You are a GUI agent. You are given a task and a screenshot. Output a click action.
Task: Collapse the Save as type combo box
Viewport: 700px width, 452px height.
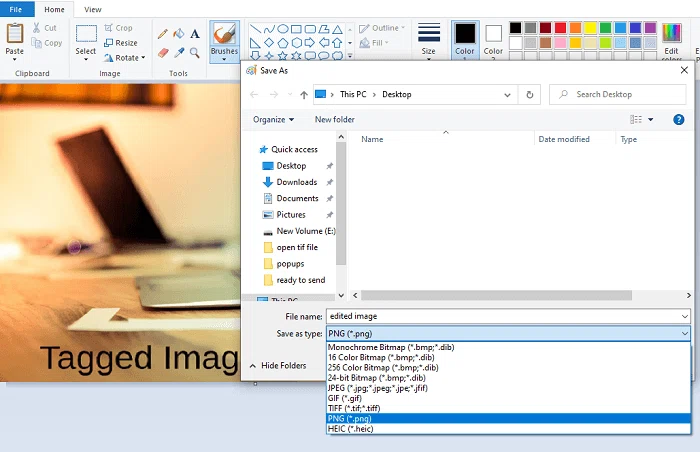click(x=685, y=333)
